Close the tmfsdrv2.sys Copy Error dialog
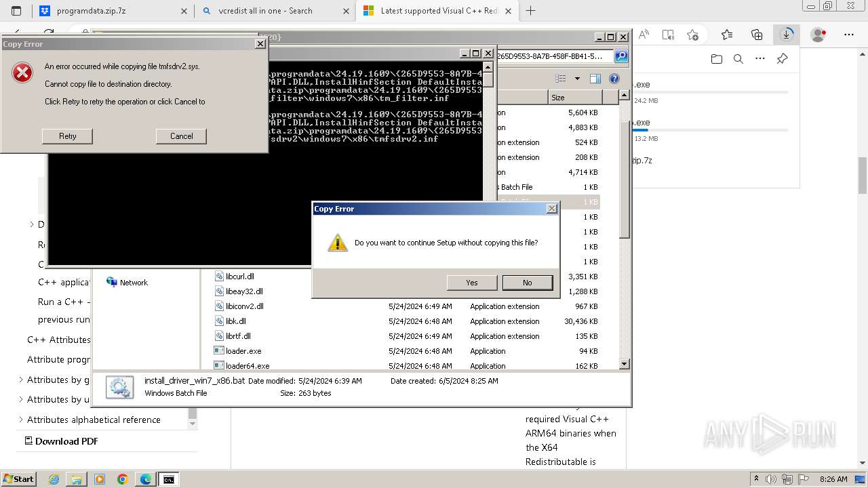 [x=260, y=43]
